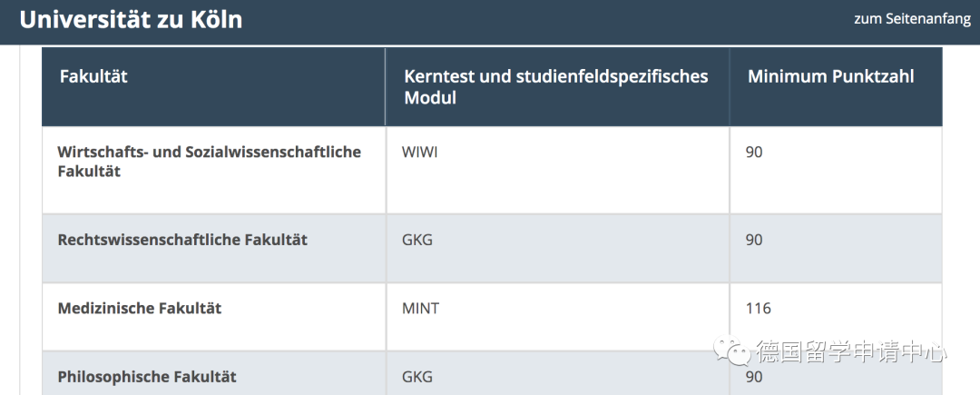980x395 pixels.
Task: Jump to top via 'zum Seitenanfang'
Action: pos(912,19)
